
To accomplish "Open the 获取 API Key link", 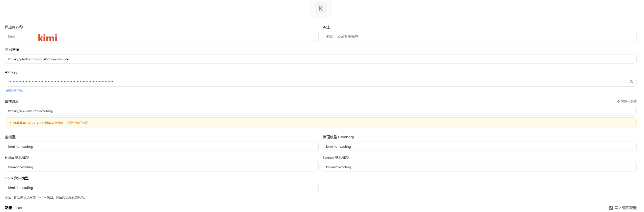I will (14, 90).
